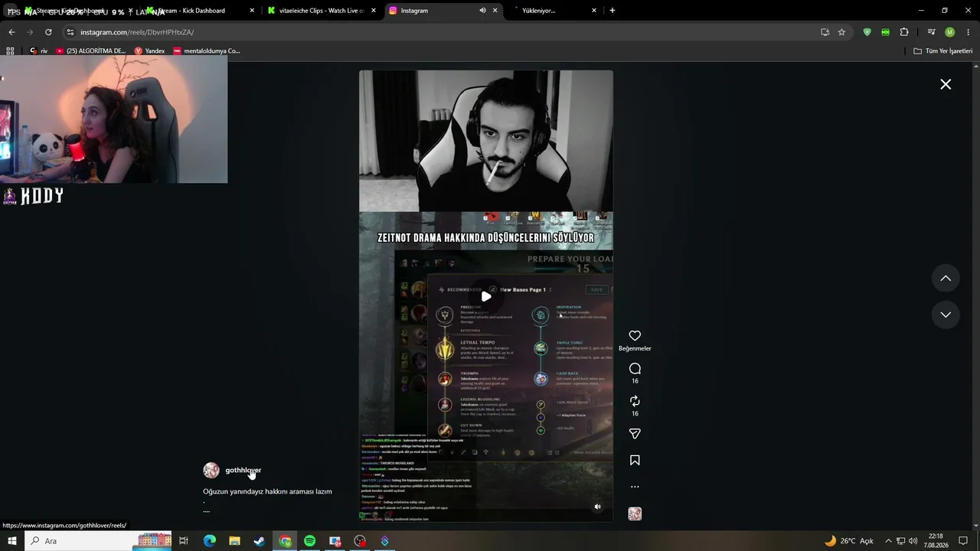The width and height of the screenshot is (980, 551).
Task: Save the reel with the bookmark icon
Action: click(635, 461)
